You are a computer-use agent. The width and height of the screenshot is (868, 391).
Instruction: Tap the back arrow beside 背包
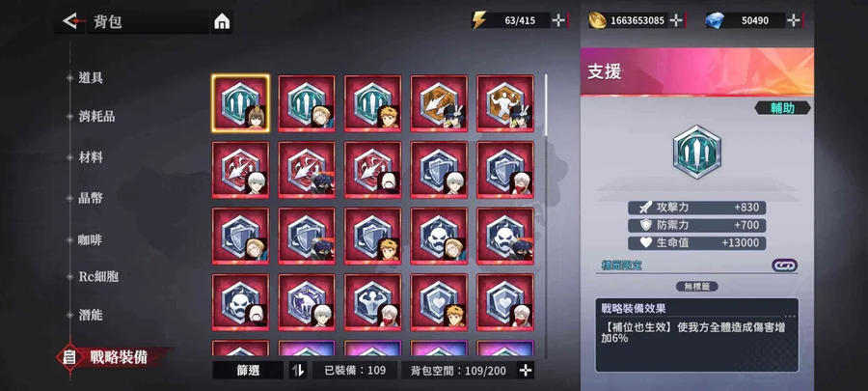72,21
